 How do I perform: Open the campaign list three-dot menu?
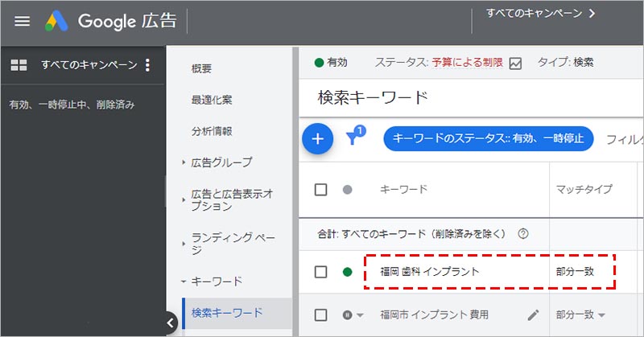147,65
